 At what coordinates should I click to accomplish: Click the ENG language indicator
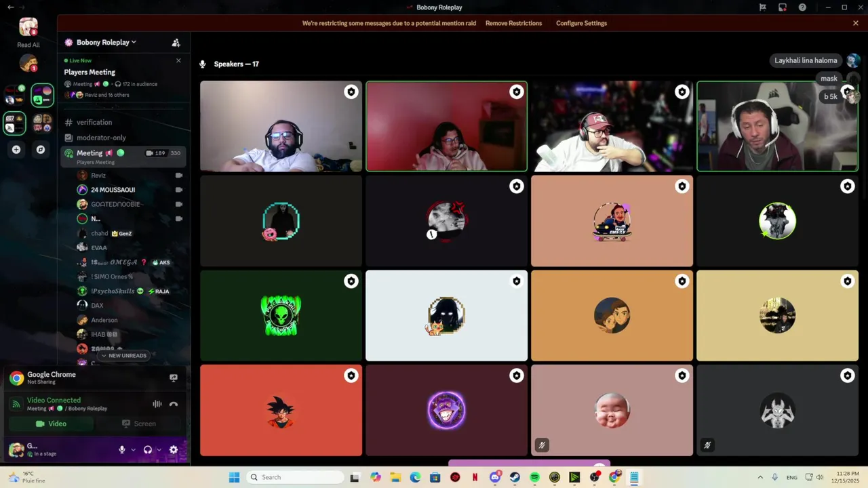(x=791, y=477)
